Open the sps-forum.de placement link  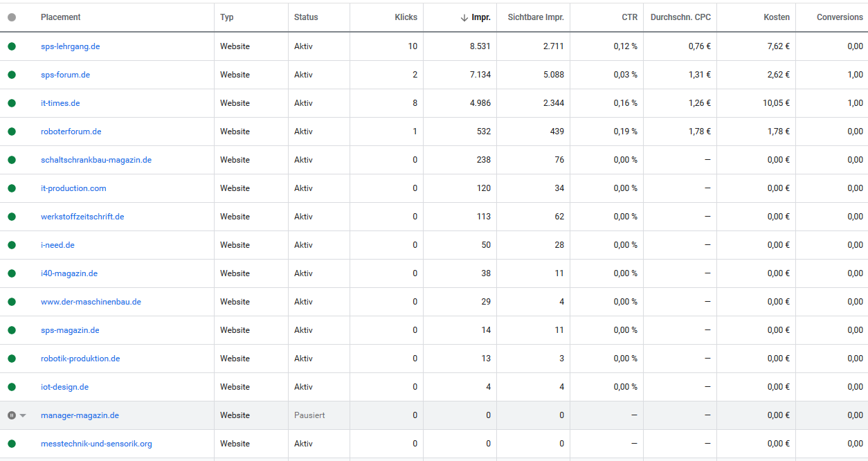coord(65,75)
